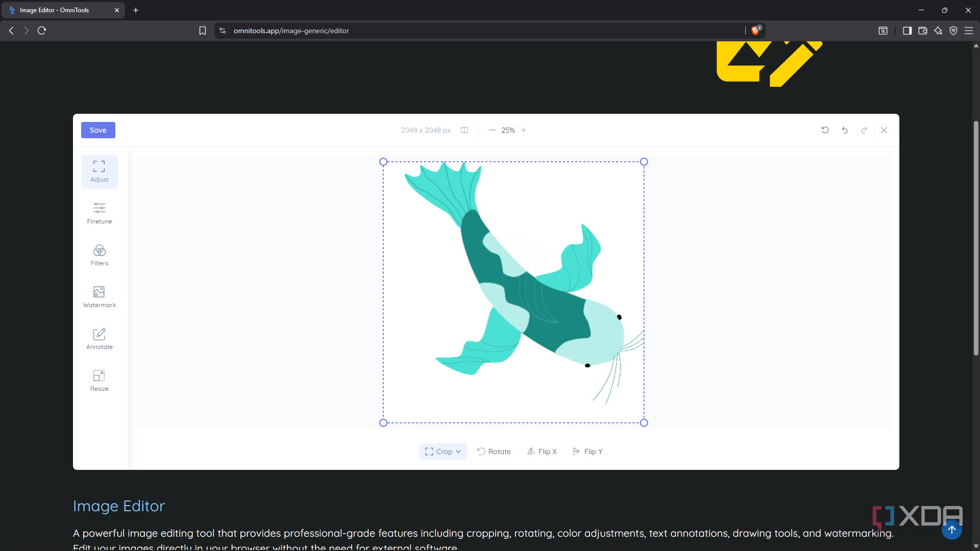
Task: Zoom out with the minus icon
Action: coord(492,130)
